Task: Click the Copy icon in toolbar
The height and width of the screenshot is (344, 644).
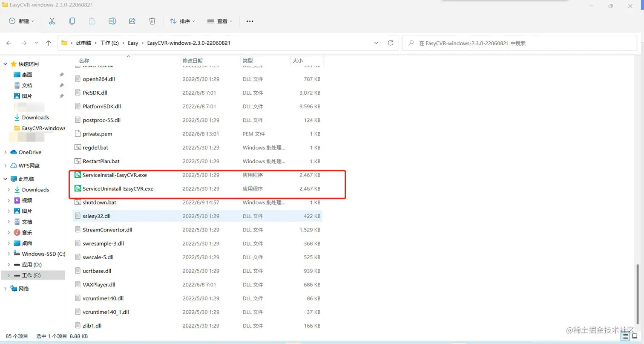Action: (72, 21)
